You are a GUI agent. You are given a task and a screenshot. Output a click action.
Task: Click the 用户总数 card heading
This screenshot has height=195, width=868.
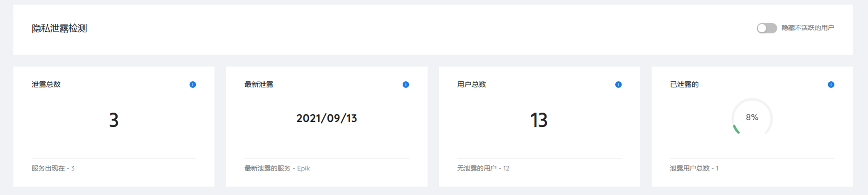coord(471,84)
